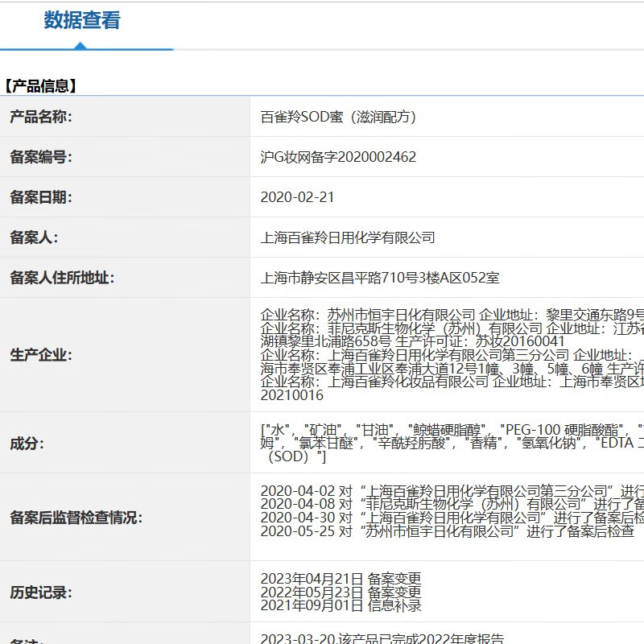This screenshot has width=644, height=644.
Task: Select the 生产企业 field label
Action: click(41, 355)
